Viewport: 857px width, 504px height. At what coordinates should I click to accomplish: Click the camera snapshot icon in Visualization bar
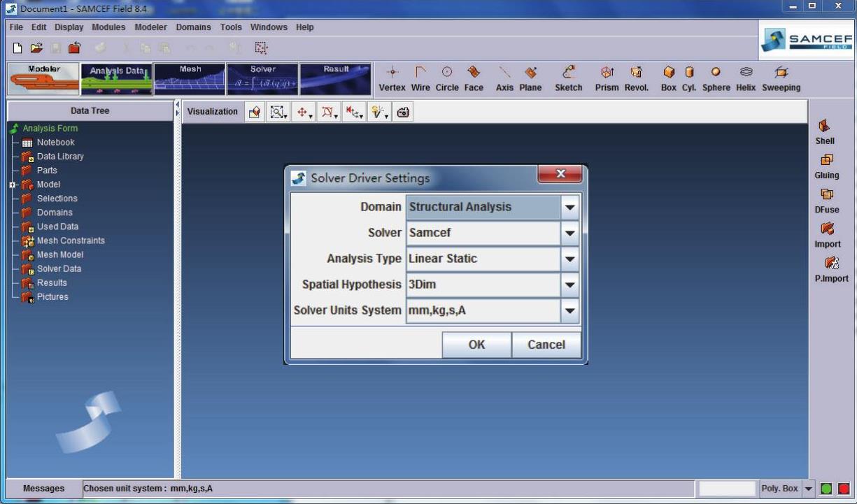pyautogui.click(x=403, y=112)
